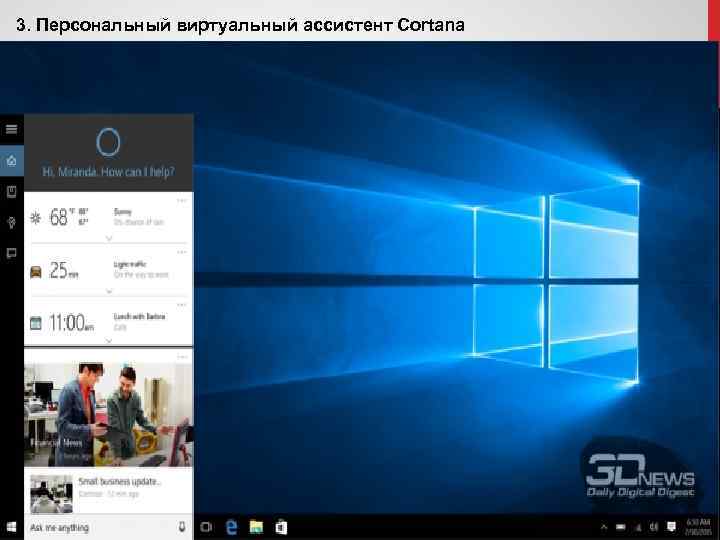Click the Financial News caption
The image size is (720, 540).
56,443
